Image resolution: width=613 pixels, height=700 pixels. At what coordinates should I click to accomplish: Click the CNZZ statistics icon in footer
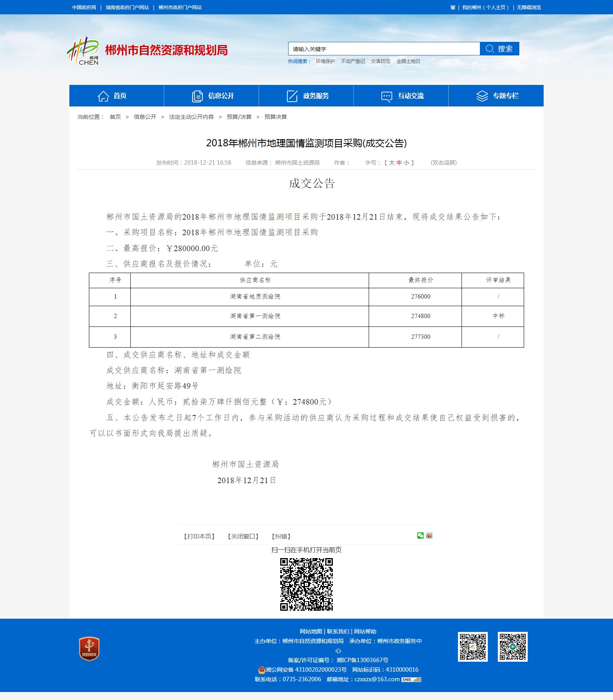coord(411,679)
